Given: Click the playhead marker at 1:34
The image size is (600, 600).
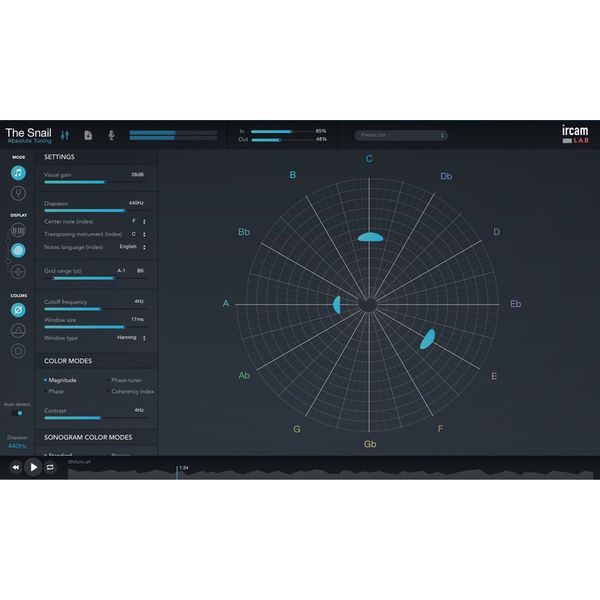Looking at the screenshot, I should [x=178, y=468].
